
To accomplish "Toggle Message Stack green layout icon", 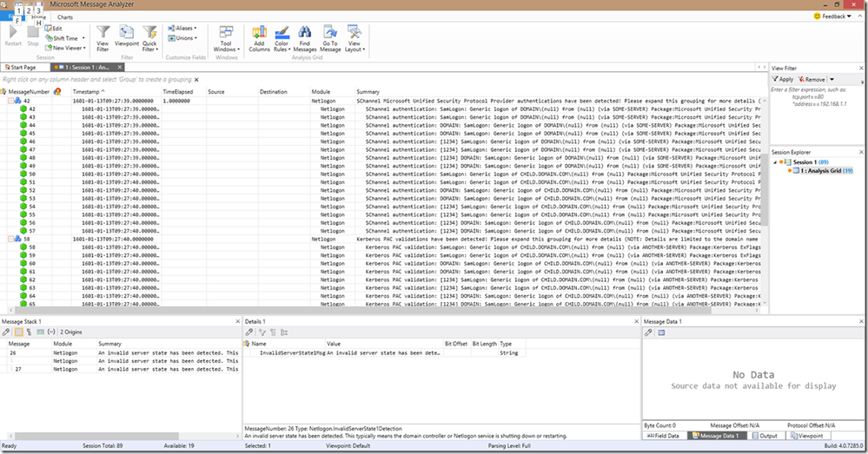I will pyautogui.click(x=40, y=332).
